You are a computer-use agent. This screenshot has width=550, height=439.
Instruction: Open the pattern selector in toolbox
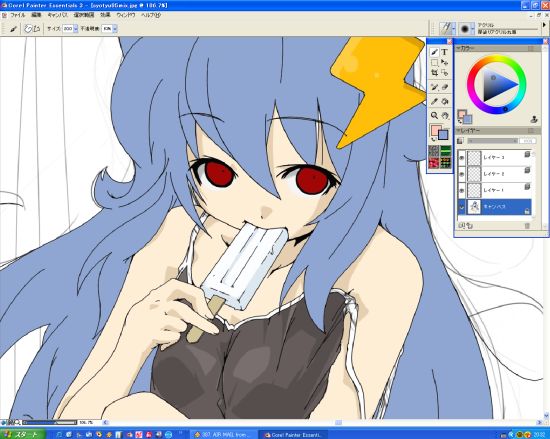434,163
